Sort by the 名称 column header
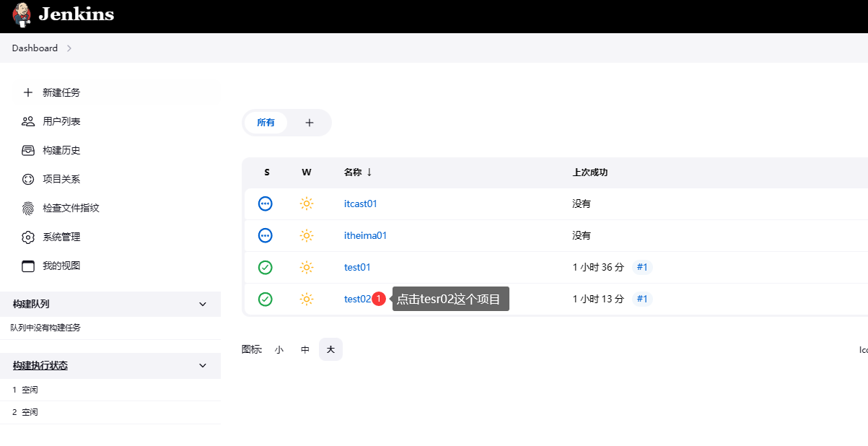 (x=359, y=172)
